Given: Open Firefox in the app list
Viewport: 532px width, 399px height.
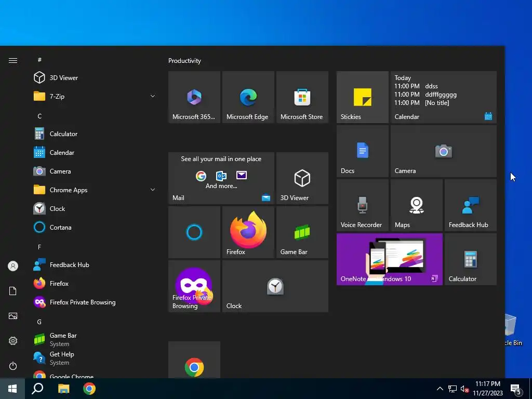Looking at the screenshot, I should coord(95,283).
